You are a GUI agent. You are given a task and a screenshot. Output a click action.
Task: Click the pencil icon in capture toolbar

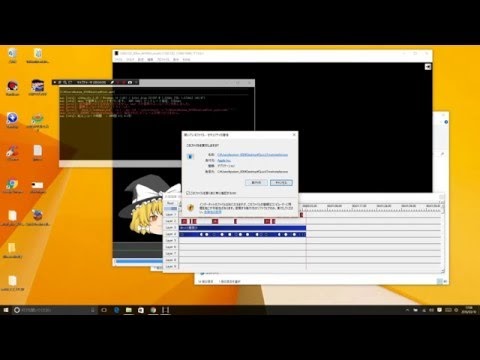pos(112,82)
